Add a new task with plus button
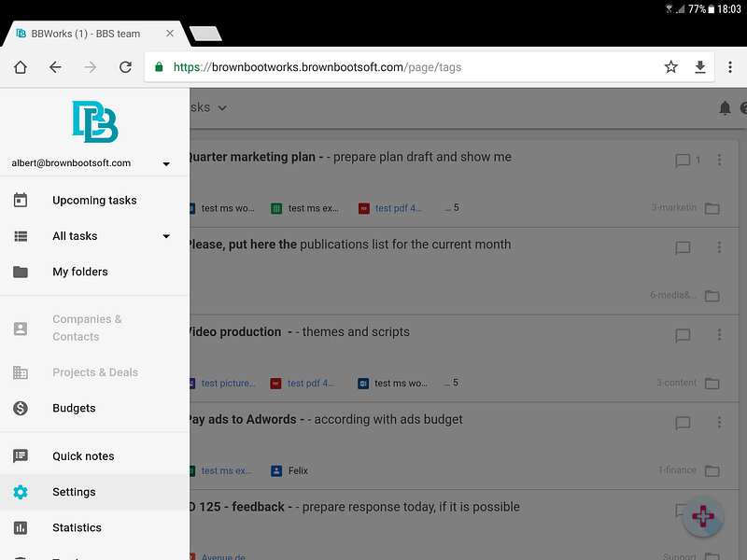 click(703, 517)
